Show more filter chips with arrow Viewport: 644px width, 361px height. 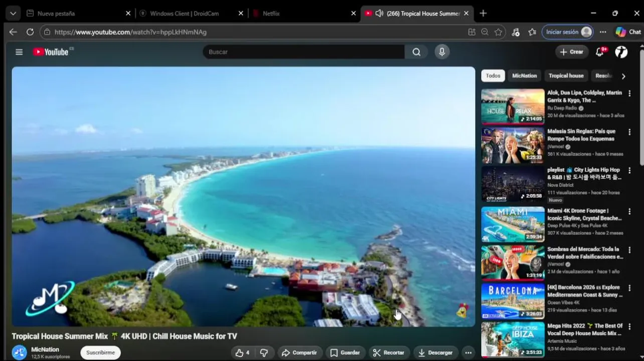623,76
